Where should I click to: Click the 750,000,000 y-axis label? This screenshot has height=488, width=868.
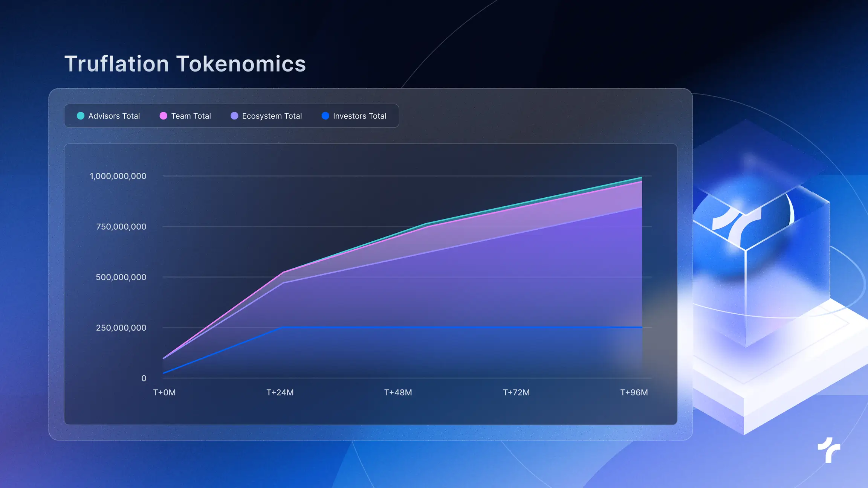(x=121, y=227)
